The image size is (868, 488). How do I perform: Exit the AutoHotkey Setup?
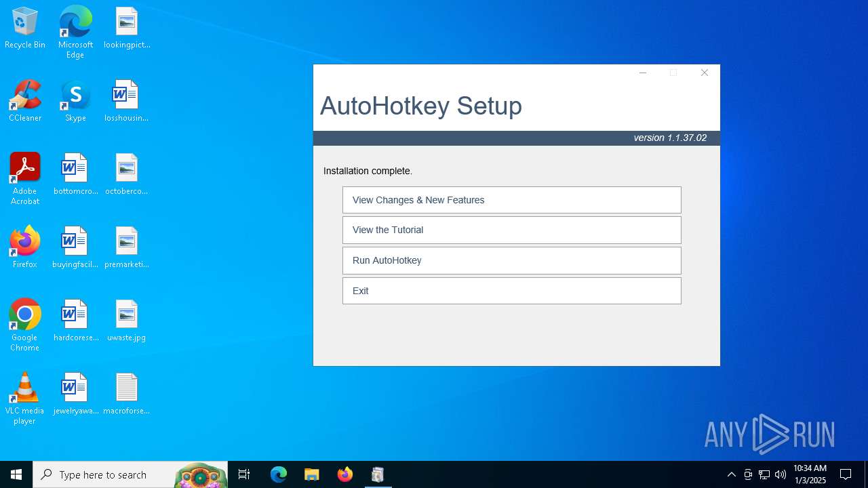pos(512,291)
